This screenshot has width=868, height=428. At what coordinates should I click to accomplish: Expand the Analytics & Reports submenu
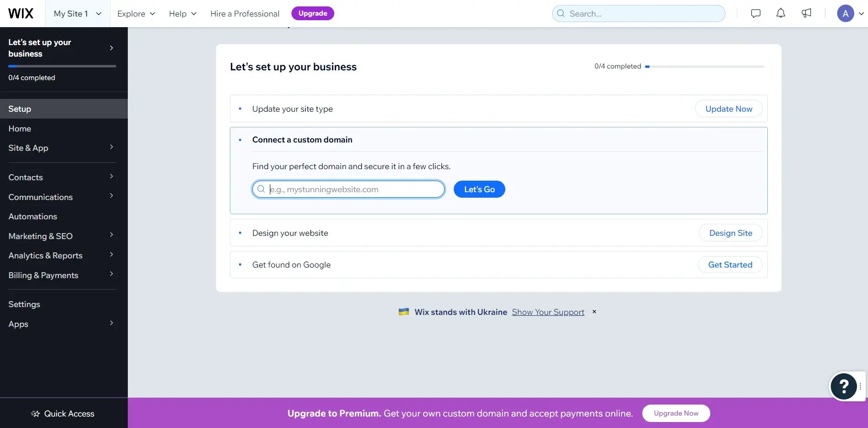(111, 255)
